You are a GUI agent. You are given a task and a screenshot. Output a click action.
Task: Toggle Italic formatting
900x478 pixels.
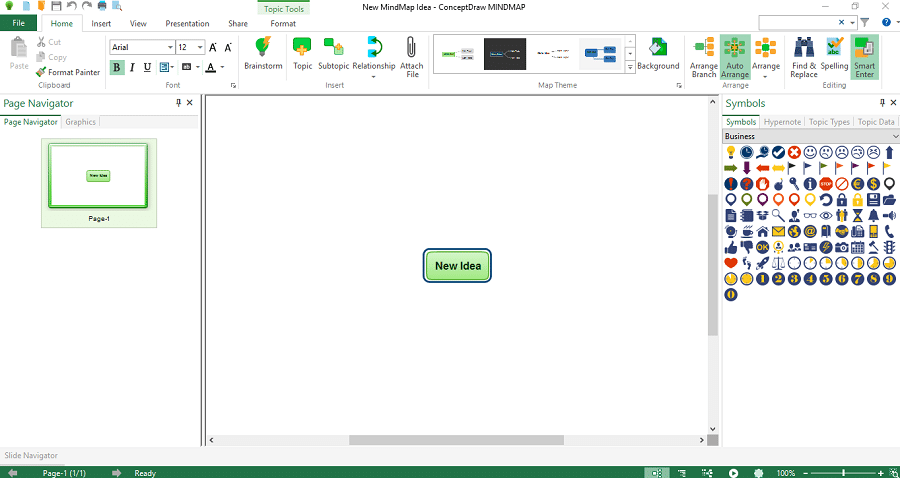132,67
